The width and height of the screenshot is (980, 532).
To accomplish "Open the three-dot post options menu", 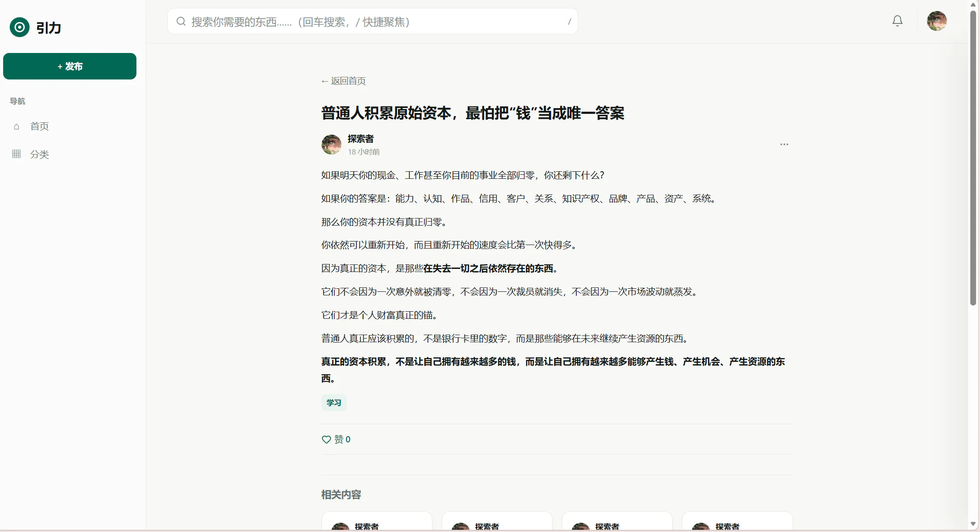I will click(x=784, y=144).
